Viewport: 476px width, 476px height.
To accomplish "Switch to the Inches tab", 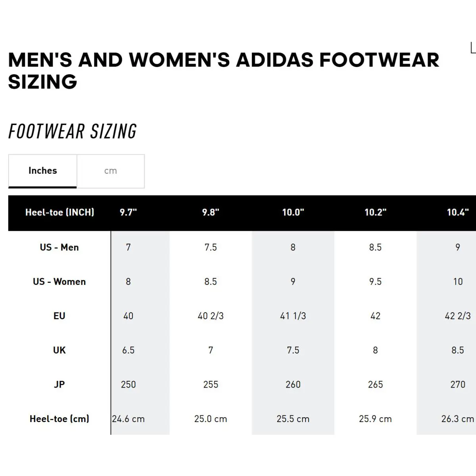I will [x=42, y=171].
